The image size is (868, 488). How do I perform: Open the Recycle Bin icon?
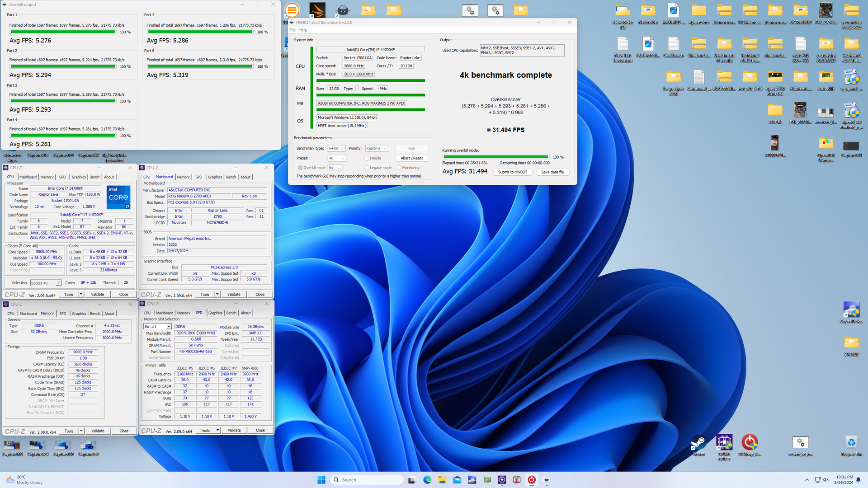coord(851,445)
